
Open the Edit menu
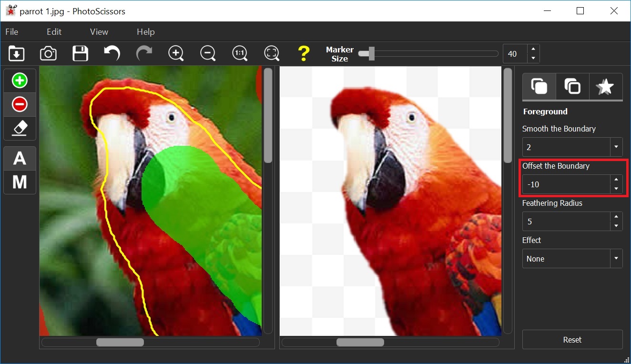click(54, 32)
